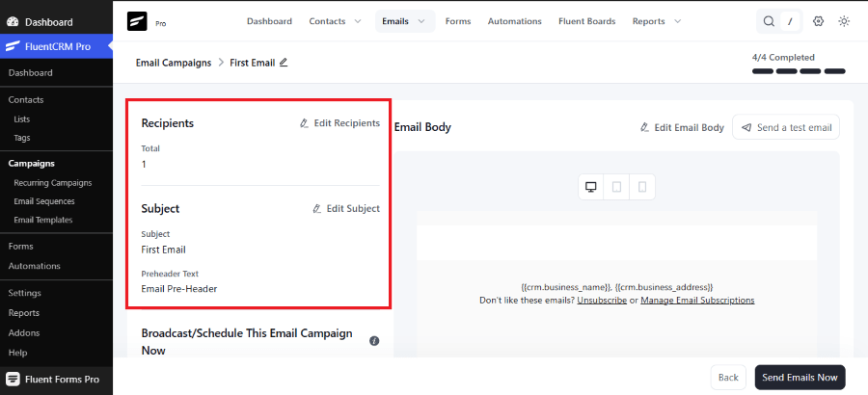The image size is (868, 395).
Task: Open the Automations tab in top nav
Action: coord(514,21)
